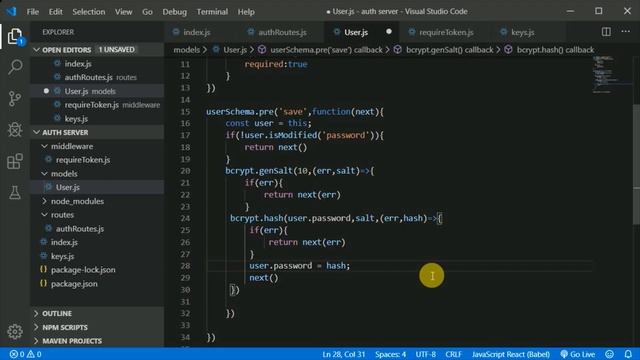
Task: Collapse the models folder
Action: click(97, 173)
